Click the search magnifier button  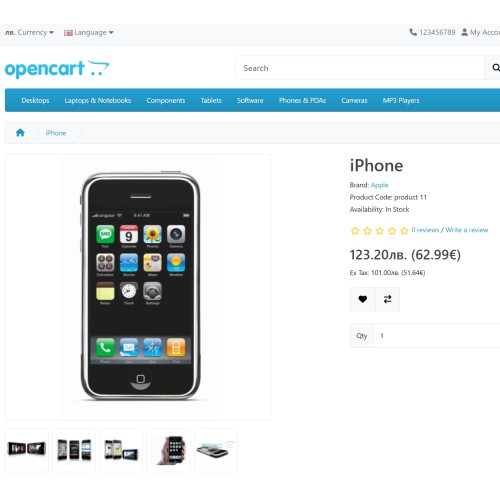495,68
